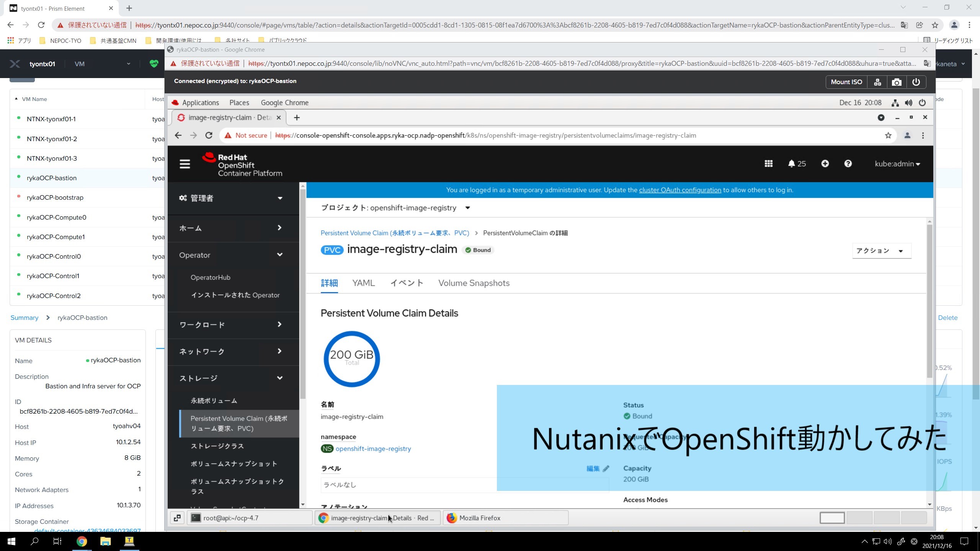Viewport: 980px width, 551px height.
Task: Click the openshift-image-registry namespace link
Action: tap(373, 449)
